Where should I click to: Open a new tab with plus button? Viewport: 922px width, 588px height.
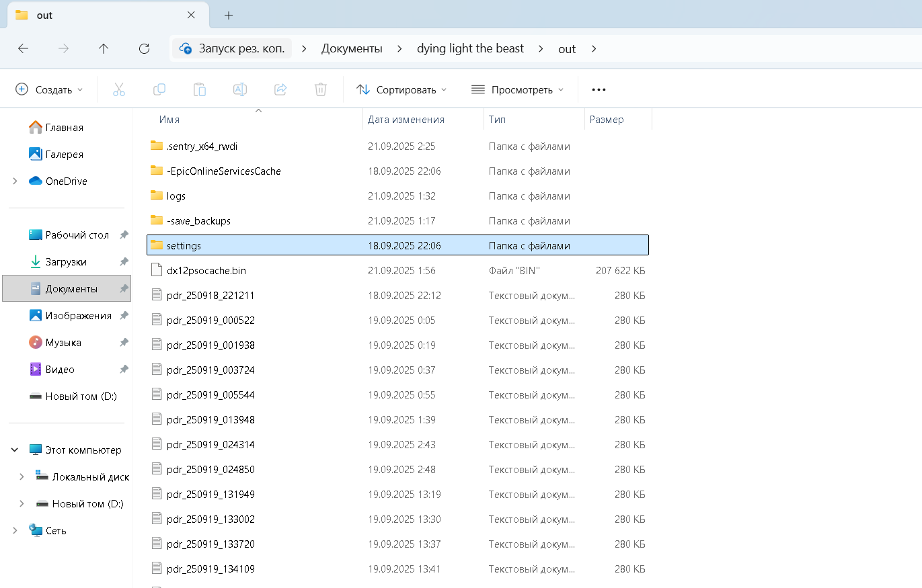[x=229, y=15]
